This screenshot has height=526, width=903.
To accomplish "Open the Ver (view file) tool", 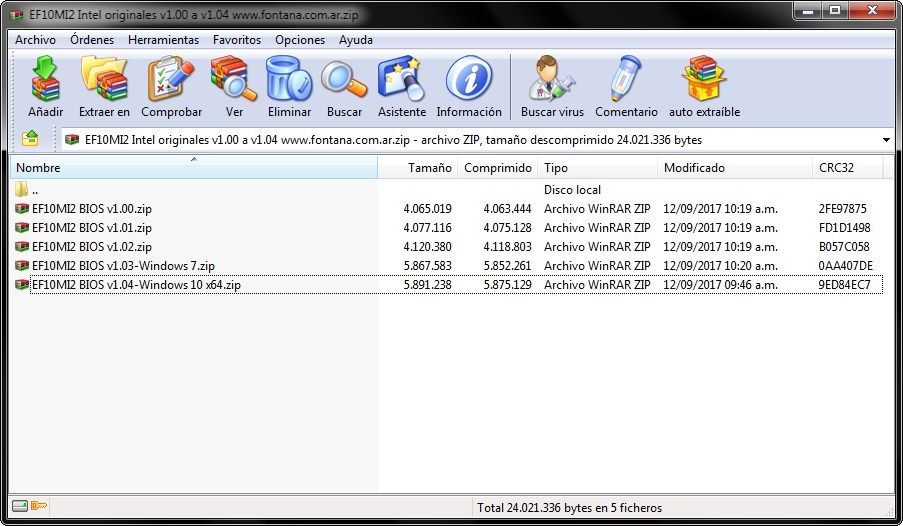I will 233,79.
